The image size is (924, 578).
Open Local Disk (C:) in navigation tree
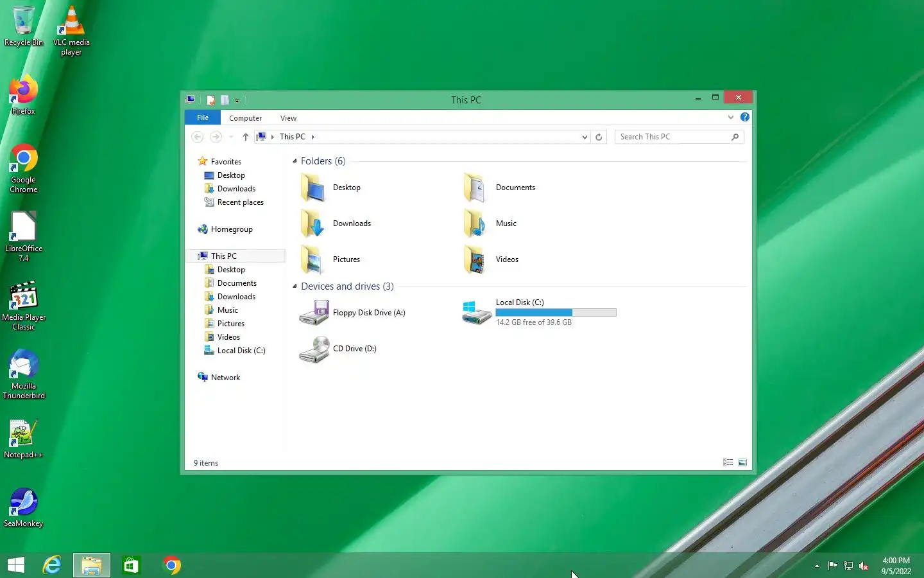click(x=234, y=351)
